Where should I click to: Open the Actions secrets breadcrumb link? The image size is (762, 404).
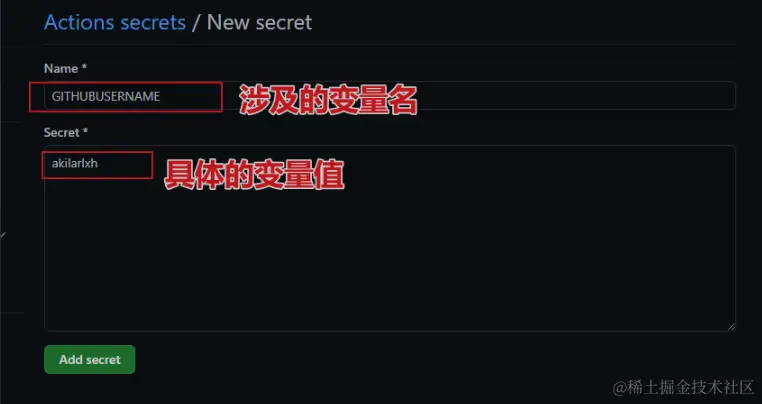click(115, 23)
